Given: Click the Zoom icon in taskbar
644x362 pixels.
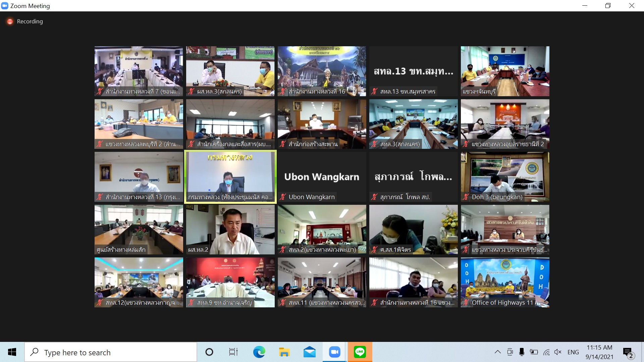Looking at the screenshot, I should [x=334, y=352].
